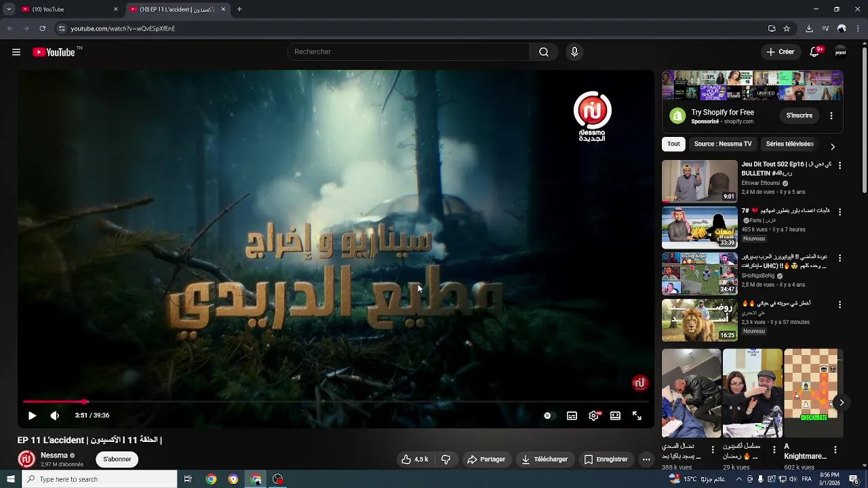868x488 pixels.
Task: Open more actions below the video
Action: point(646,459)
